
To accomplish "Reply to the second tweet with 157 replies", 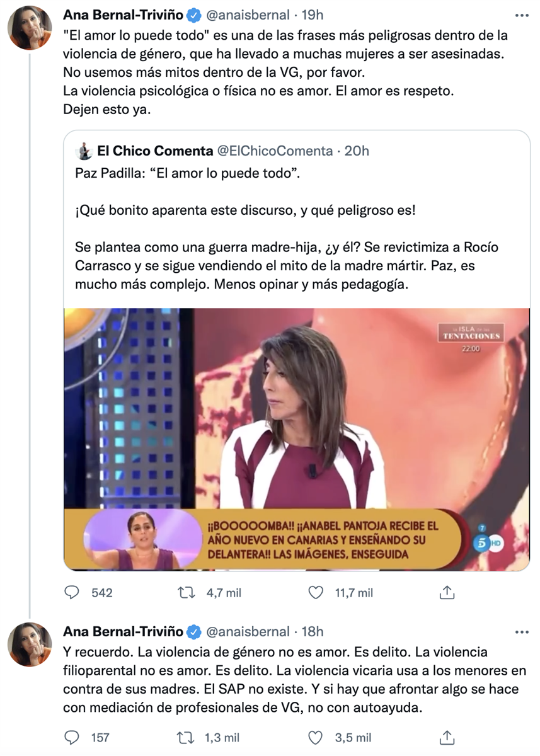I will point(73,737).
